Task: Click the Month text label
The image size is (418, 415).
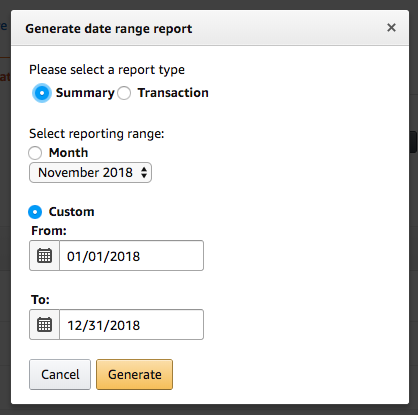Action: [x=68, y=153]
